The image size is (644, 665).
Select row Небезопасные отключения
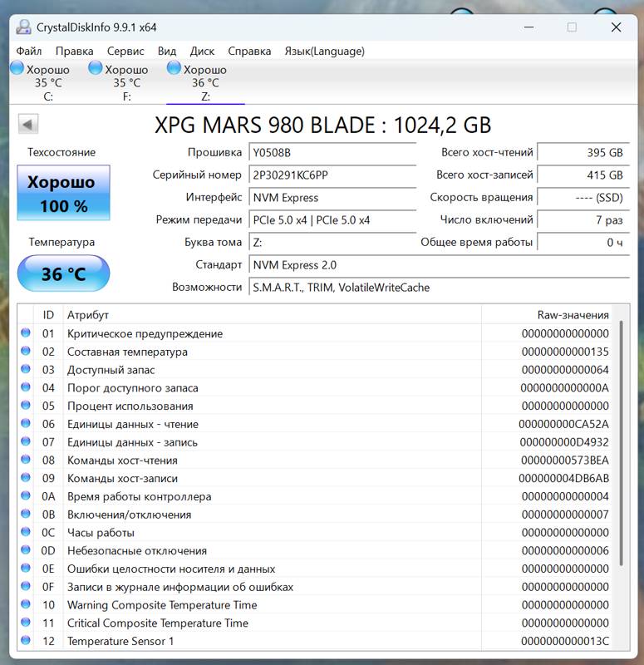[x=315, y=550]
